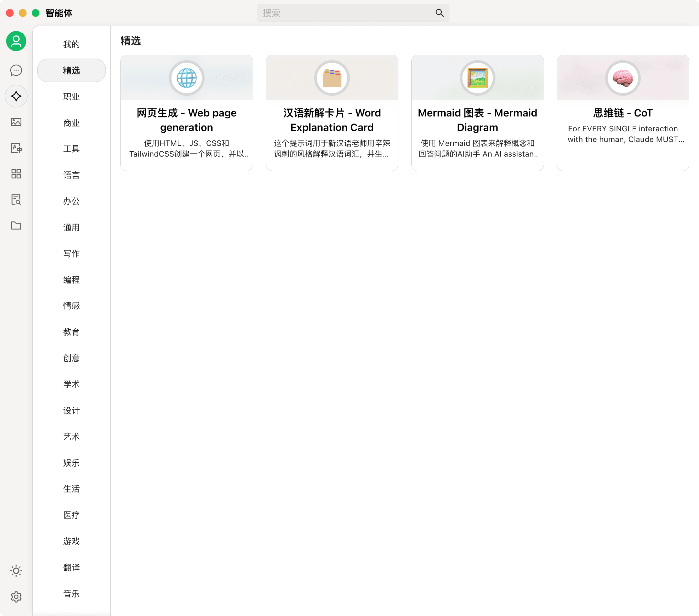The height and width of the screenshot is (616, 699).
Task: Open the Mermaid 图表 diagram card
Action: (x=477, y=113)
